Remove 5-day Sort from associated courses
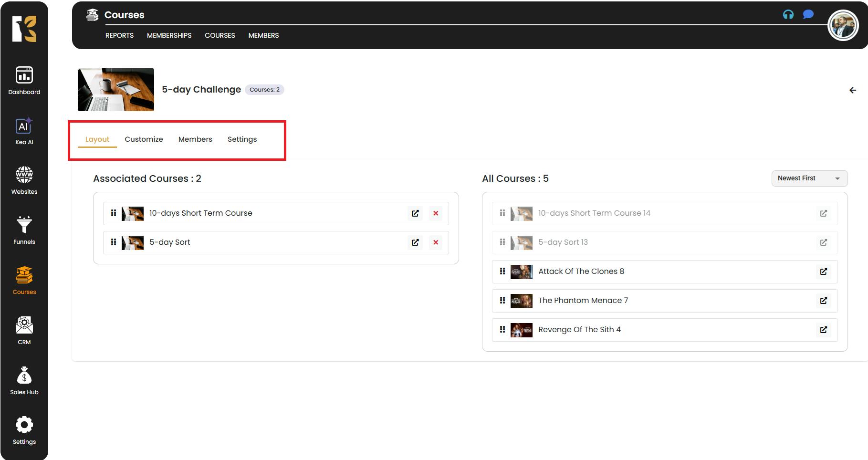Screen dimensions: 868x460 (435, 242)
